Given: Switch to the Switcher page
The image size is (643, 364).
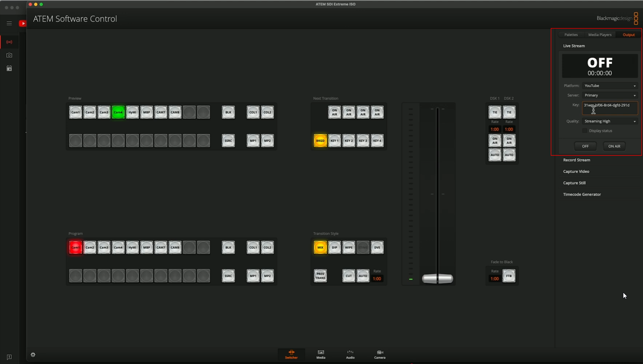Looking at the screenshot, I should [291, 354].
